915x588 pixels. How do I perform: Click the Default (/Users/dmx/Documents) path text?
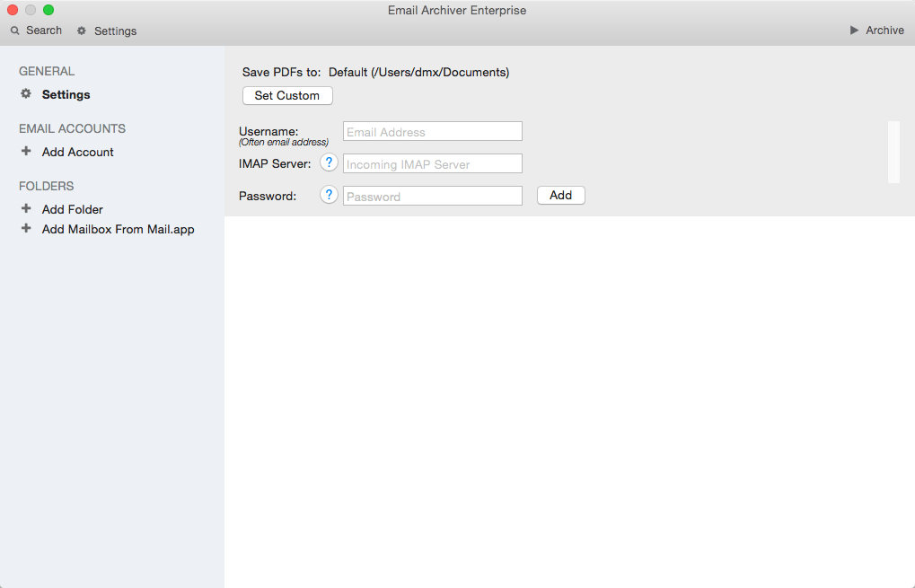click(419, 73)
